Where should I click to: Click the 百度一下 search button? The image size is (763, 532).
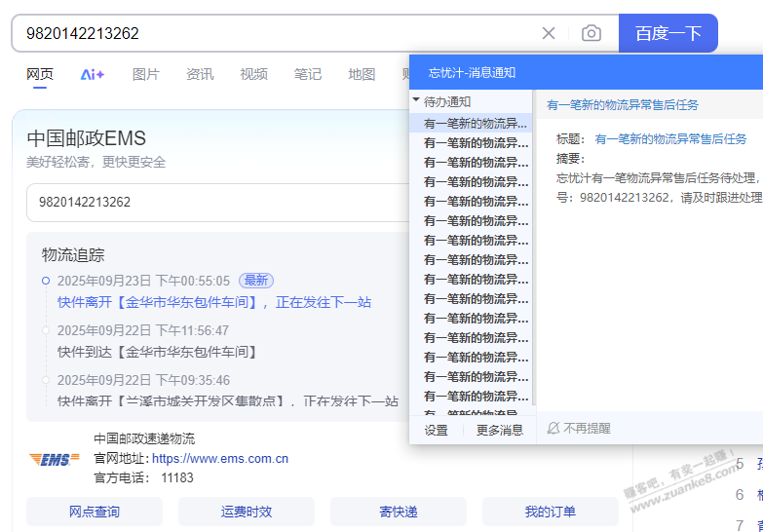[x=668, y=33]
